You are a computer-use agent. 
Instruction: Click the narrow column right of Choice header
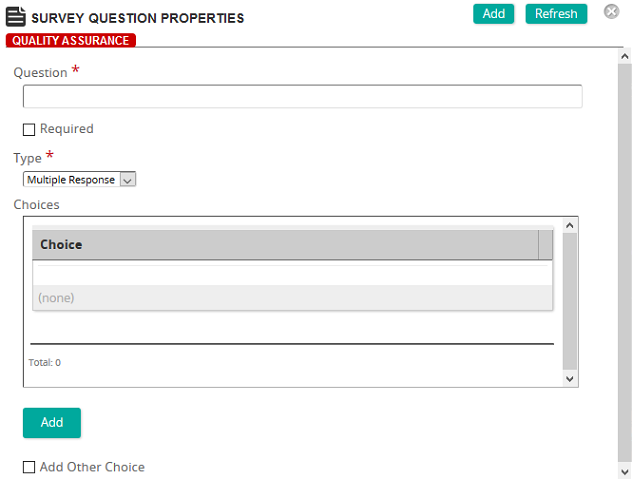tap(545, 245)
